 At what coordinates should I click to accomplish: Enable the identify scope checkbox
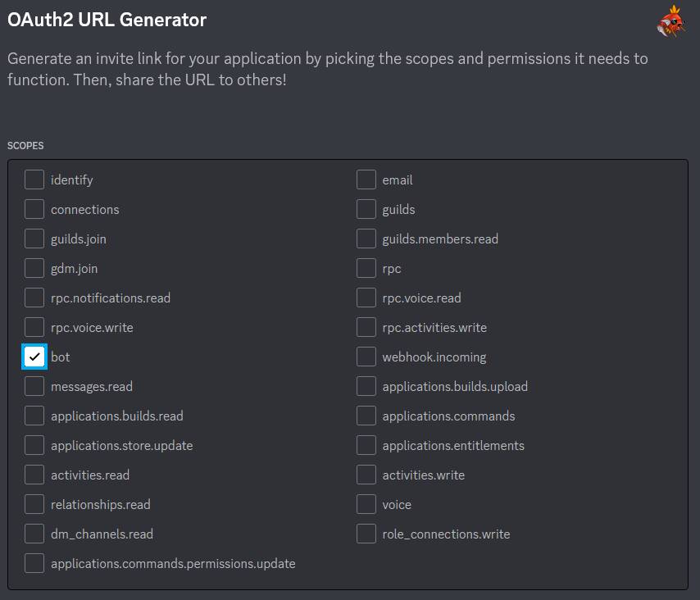tap(34, 180)
